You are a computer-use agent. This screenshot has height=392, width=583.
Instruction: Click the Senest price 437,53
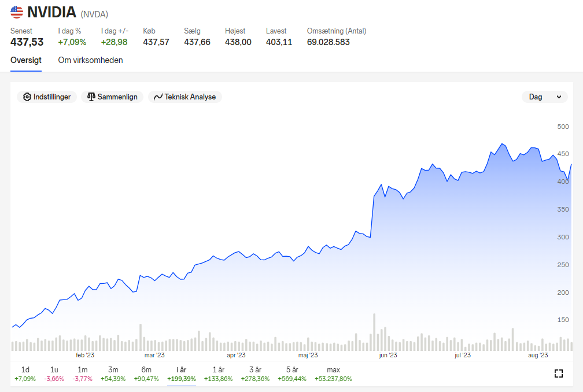27,42
